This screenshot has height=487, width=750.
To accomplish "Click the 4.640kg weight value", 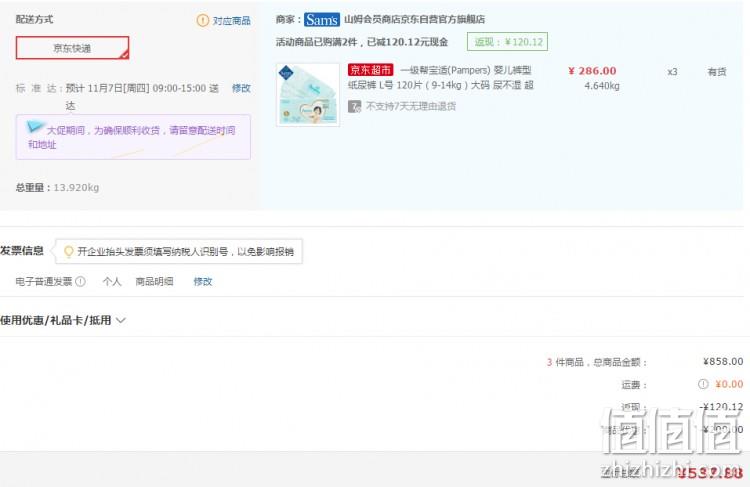I will (x=602, y=86).
